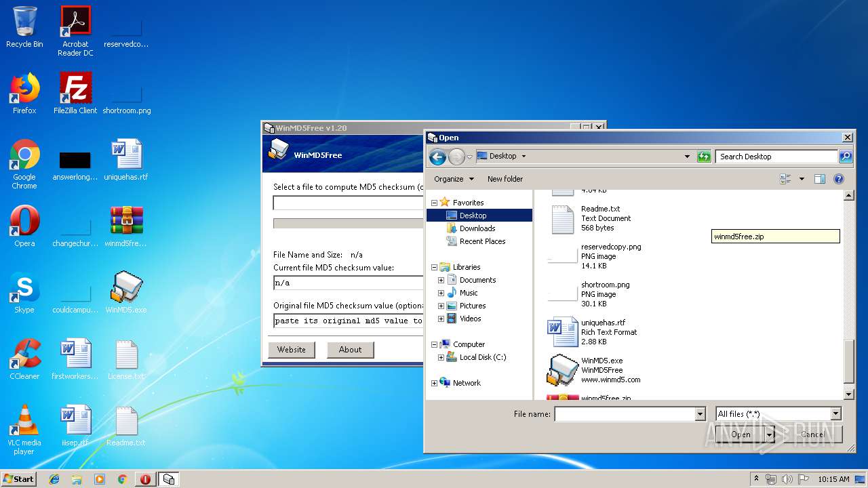Open the File name combo box dropdown

[701, 414]
